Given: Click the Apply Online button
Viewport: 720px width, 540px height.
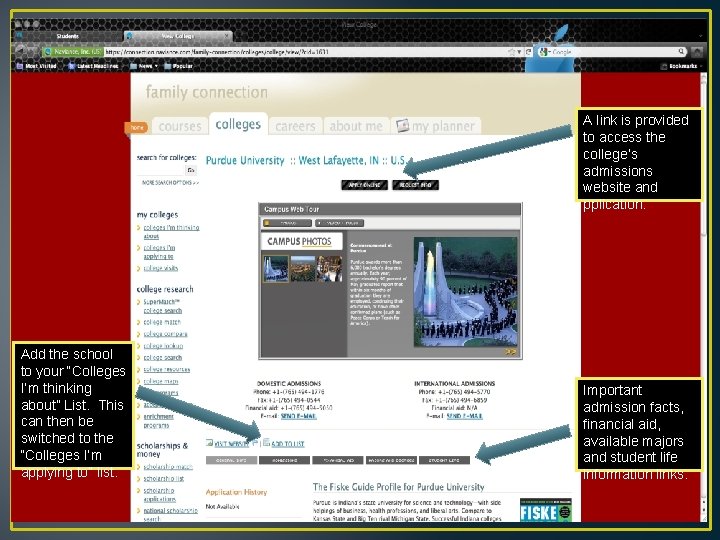Looking at the screenshot, I should coord(364,185).
